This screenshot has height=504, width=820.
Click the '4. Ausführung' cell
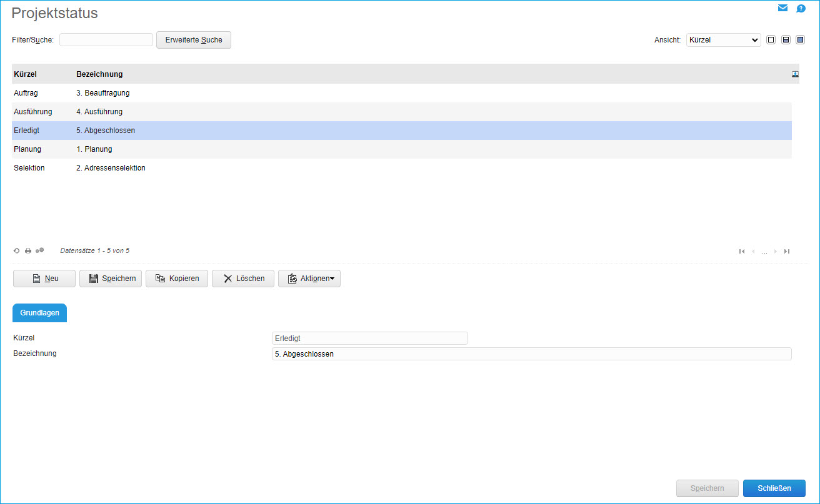click(99, 112)
